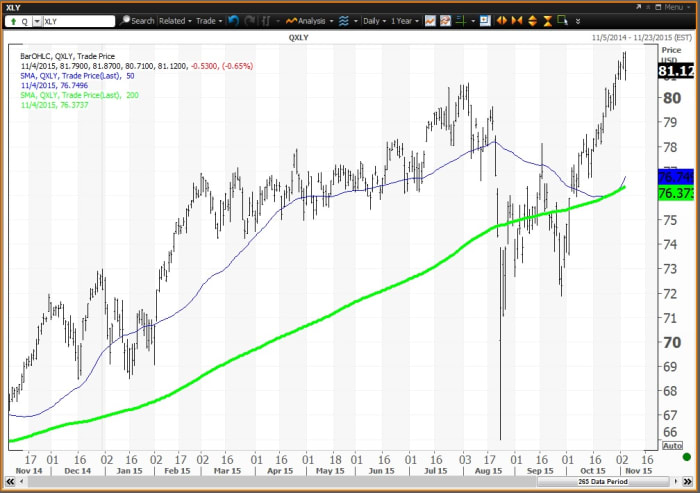Click the compare series chart icon
This screenshot has width=700, height=493.
(445, 21)
